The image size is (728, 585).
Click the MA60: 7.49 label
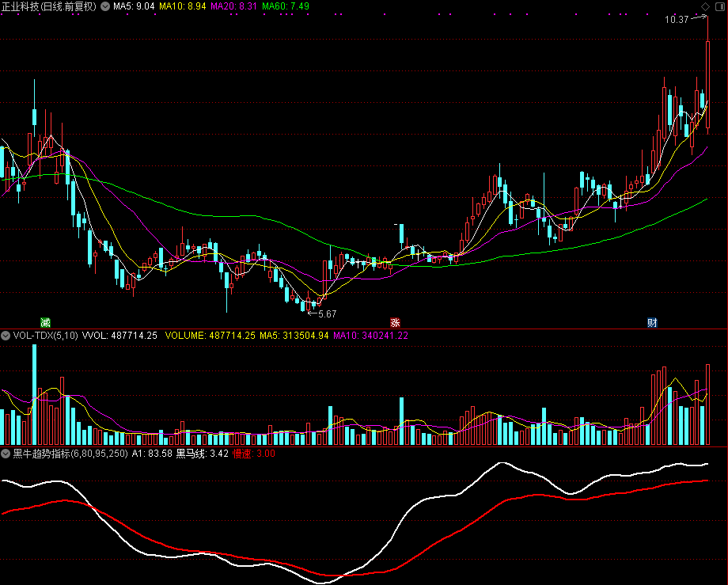coord(286,6)
